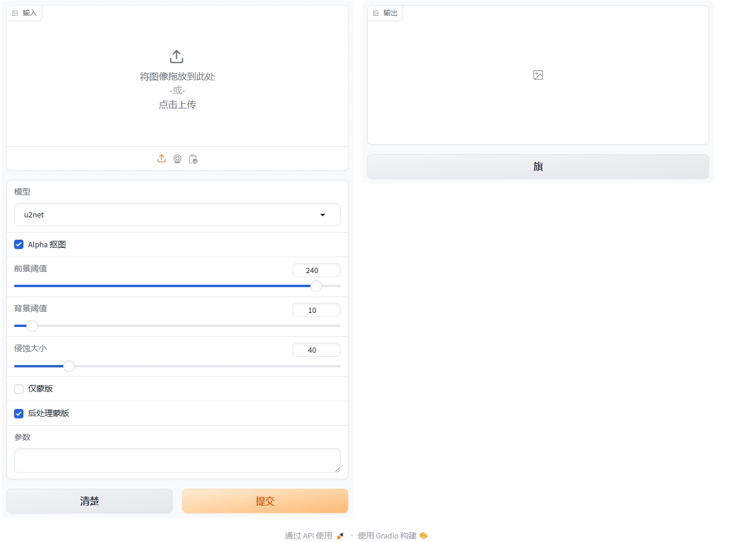Click the 点击上传 text in drop area
The width and height of the screenshot is (756, 542).
coord(177,105)
